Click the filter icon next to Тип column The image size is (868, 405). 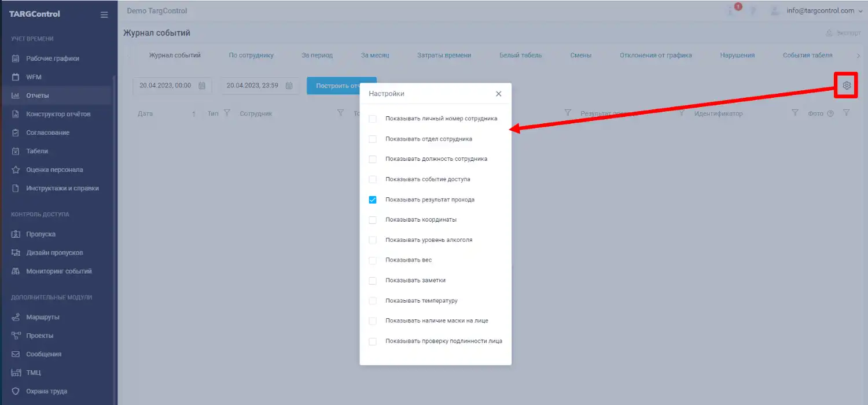pyautogui.click(x=227, y=113)
